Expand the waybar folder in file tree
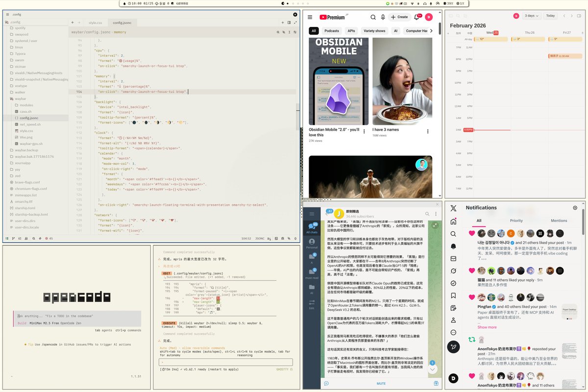This screenshot has width=588, height=392. tap(20, 98)
